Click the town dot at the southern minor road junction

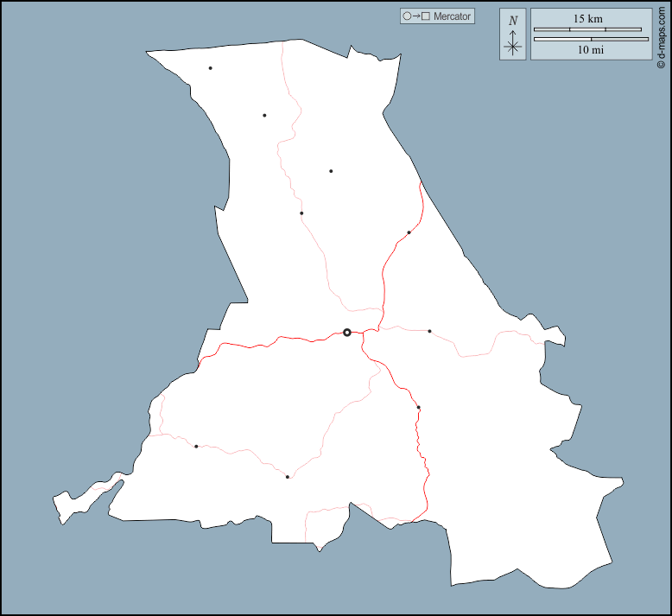288,477
